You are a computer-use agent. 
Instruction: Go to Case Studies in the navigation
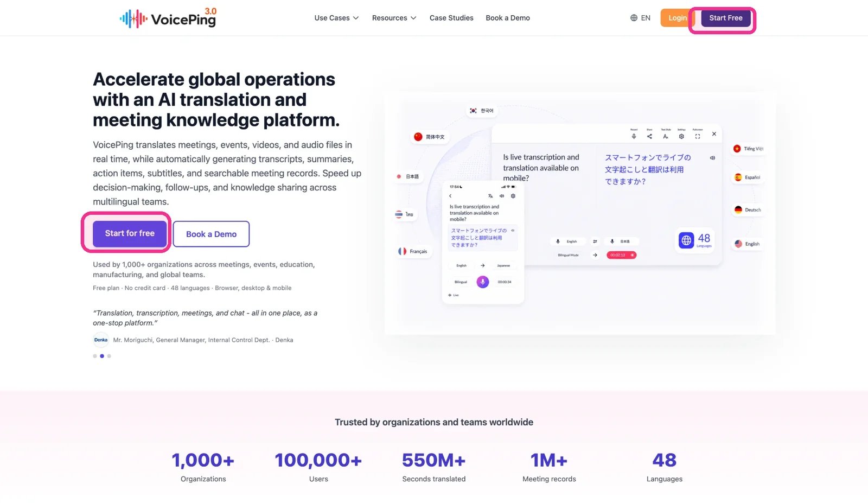coord(451,18)
